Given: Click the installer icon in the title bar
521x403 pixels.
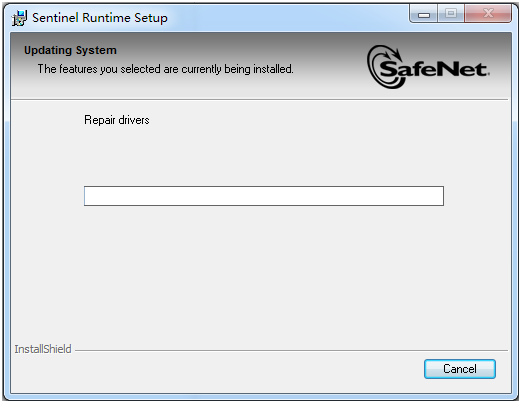Looking at the screenshot, I should [x=19, y=18].
